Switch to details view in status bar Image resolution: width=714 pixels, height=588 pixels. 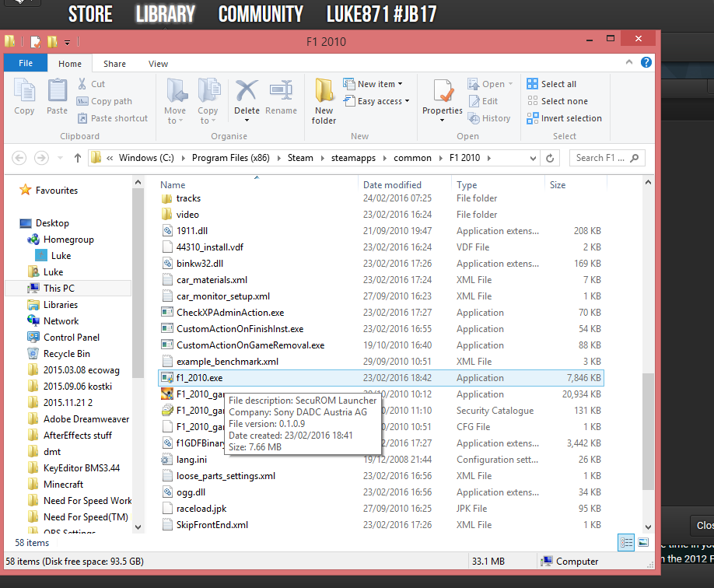click(x=626, y=542)
